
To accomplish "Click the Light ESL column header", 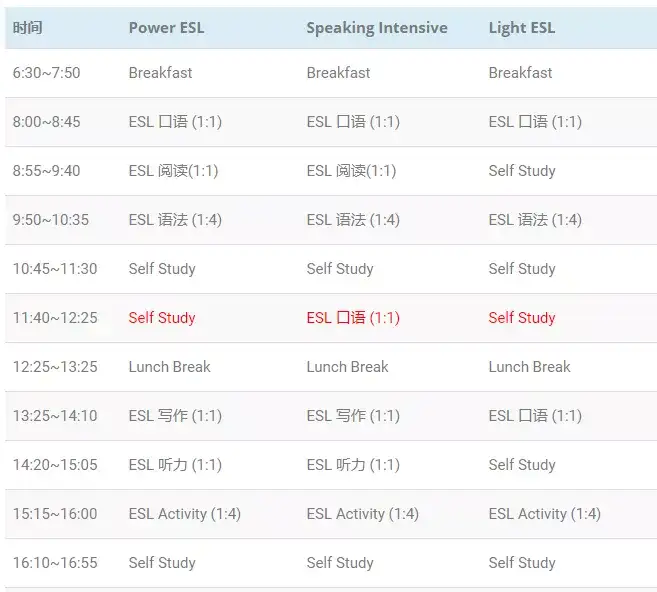I will pyautogui.click(x=522, y=28).
